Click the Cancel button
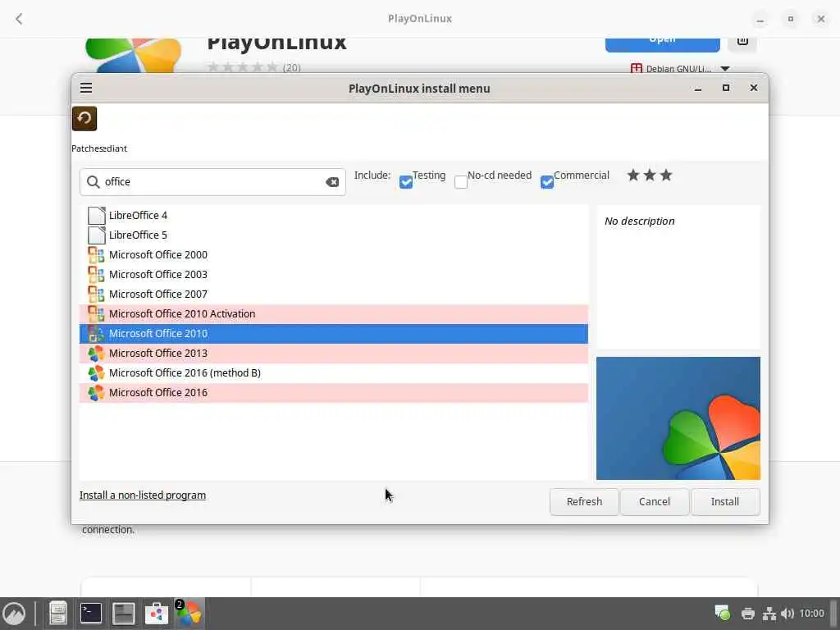The height and width of the screenshot is (630, 840). [654, 502]
